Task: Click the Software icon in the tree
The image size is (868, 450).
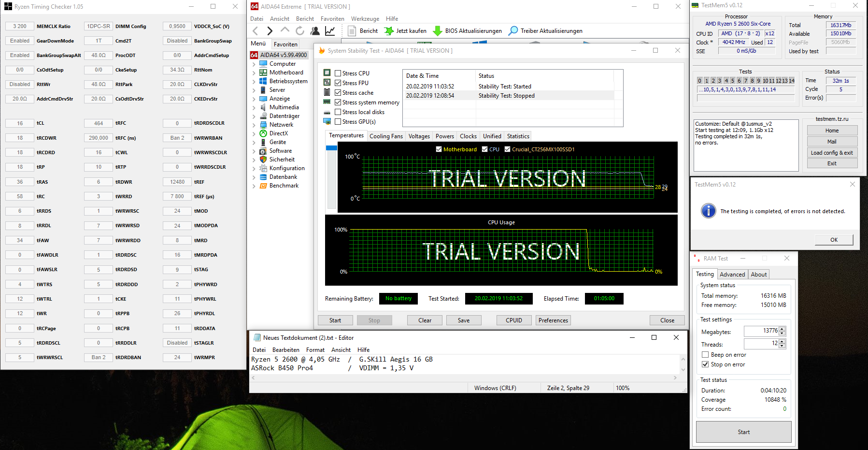Action: coord(263,151)
